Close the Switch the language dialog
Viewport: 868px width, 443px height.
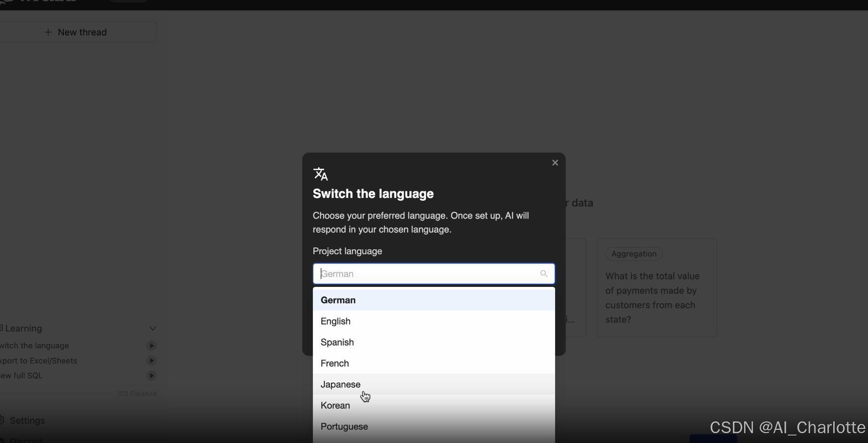(x=555, y=163)
